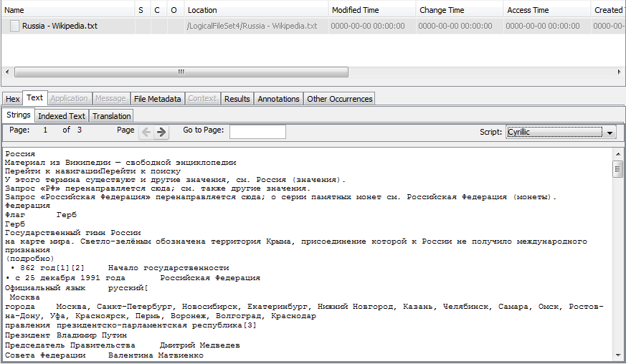The height and width of the screenshot is (364, 626).
Task: Select the Indexed Text sub-tab
Action: [x=62, y=116]
